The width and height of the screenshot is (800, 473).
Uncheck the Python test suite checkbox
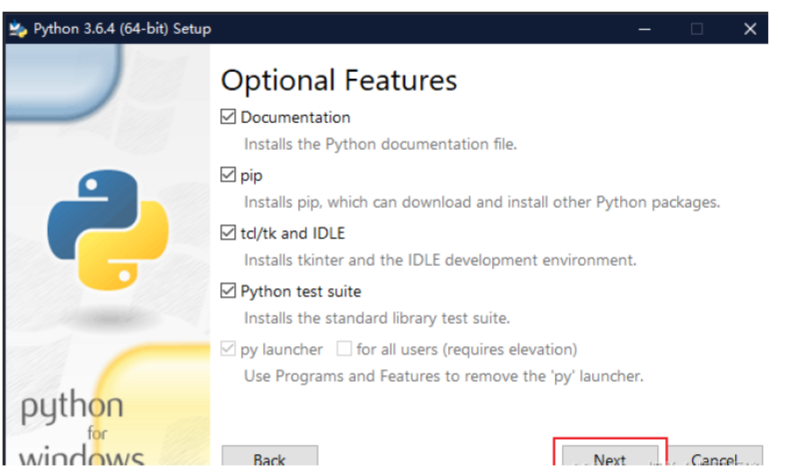pos(228,291)
